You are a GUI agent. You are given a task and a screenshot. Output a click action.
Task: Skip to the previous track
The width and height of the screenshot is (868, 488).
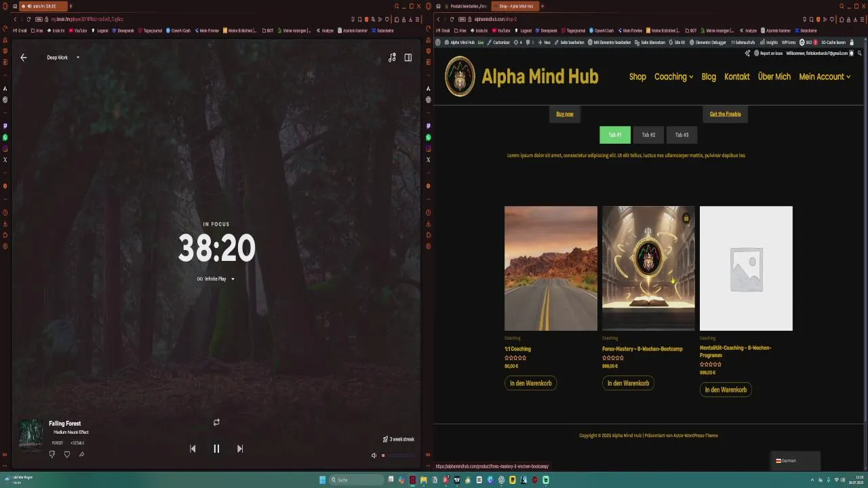pyautogui.click(x=193, y=449)
